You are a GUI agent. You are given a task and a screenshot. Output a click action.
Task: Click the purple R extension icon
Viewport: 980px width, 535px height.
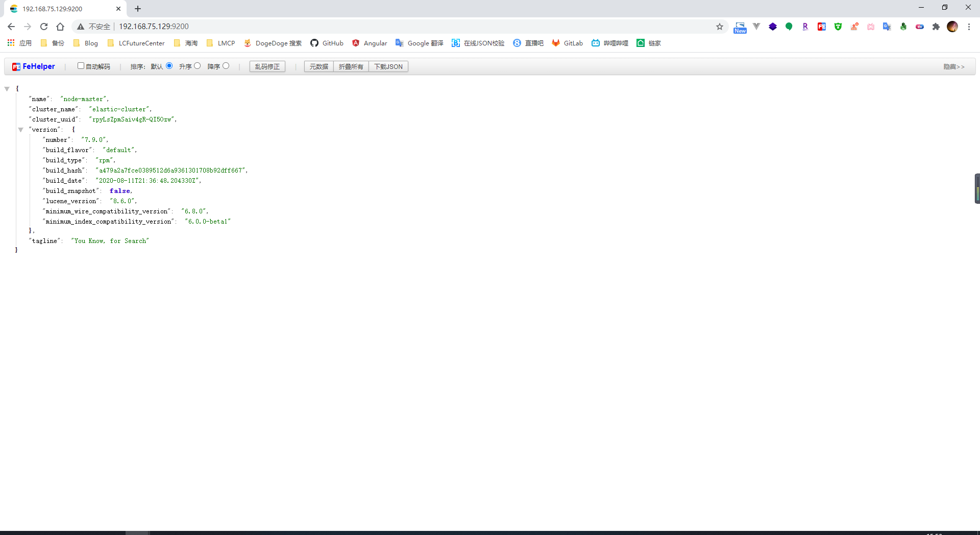click(x=805, y=27)
